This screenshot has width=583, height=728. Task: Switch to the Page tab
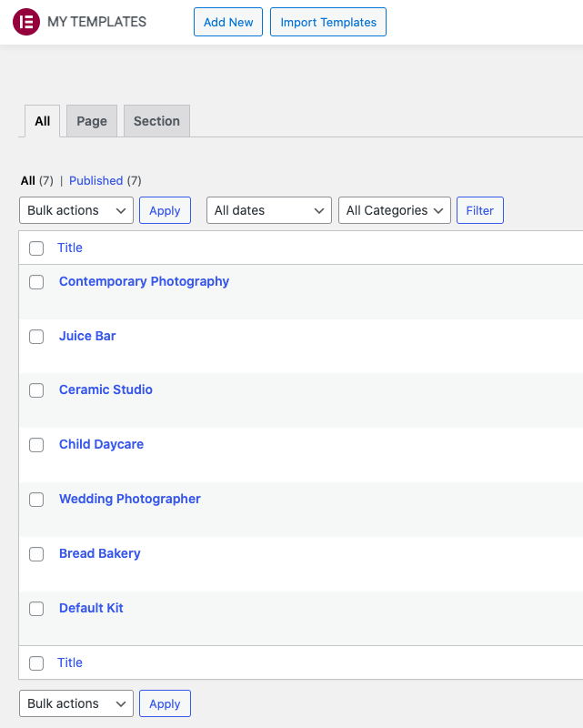[92, 121]
